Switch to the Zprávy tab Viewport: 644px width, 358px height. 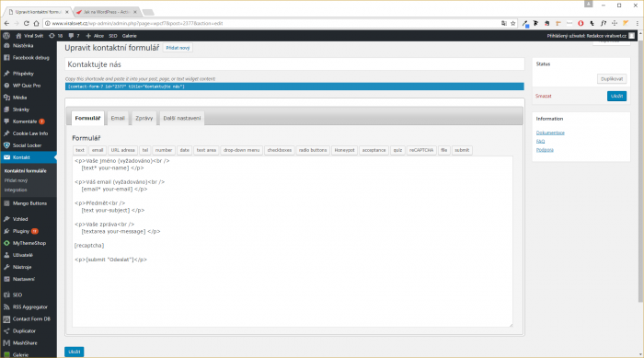[x=144, y=118]
